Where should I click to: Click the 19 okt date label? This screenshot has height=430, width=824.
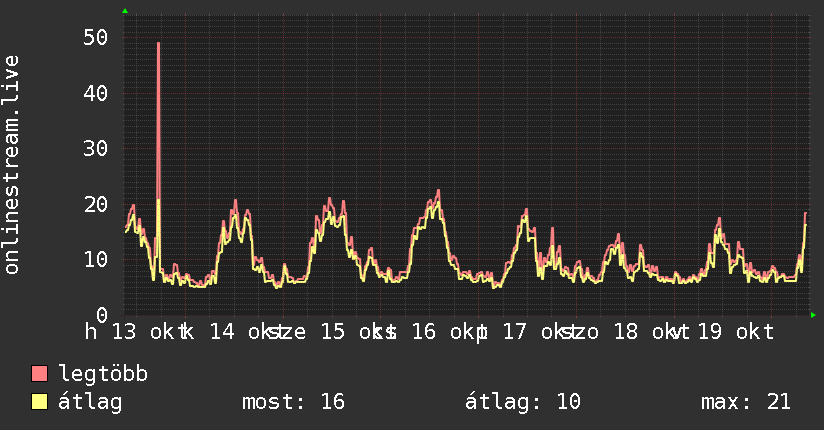tap(736, 332)
